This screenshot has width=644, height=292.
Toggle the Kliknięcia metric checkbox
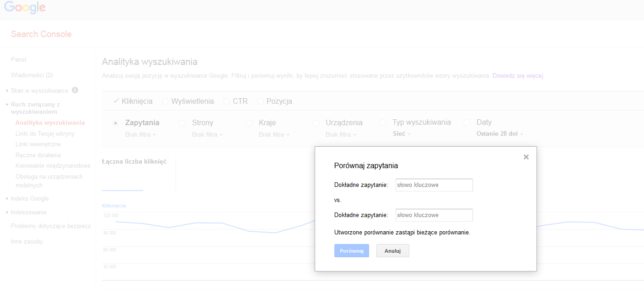coord(116,101)
